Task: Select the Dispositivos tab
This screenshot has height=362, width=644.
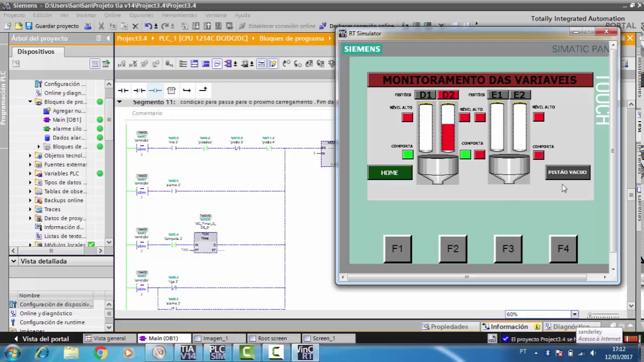Action: click(x=36, y=51)
